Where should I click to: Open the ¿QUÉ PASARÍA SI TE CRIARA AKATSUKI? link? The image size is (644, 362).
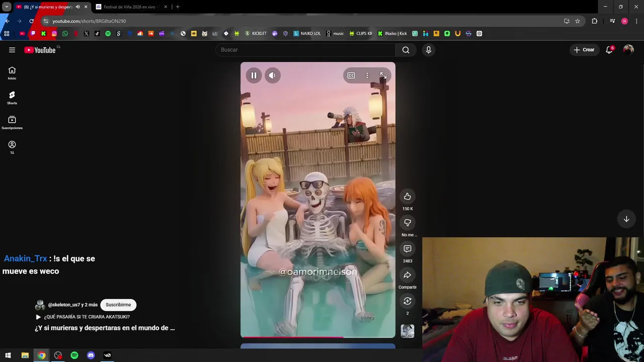[x=87, y=317]
